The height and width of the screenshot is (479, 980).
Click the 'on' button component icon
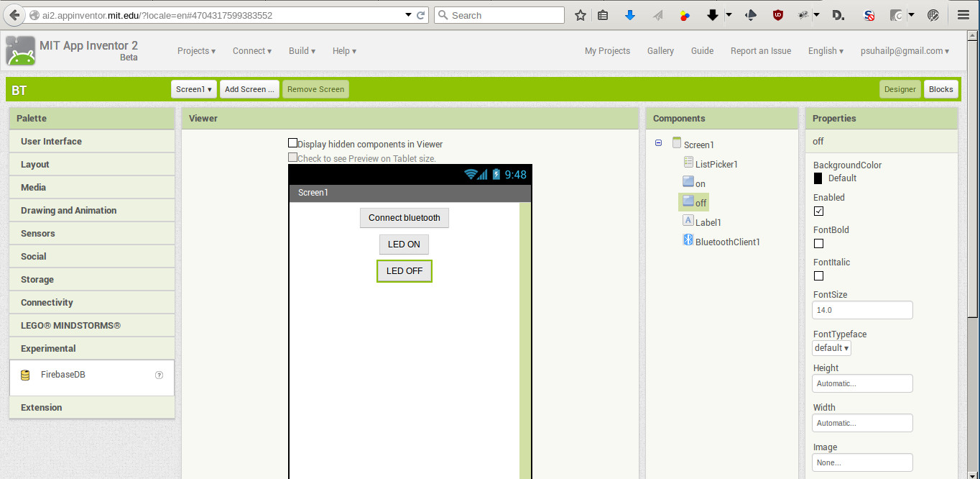pyautogui.click(x=688, y=182)
